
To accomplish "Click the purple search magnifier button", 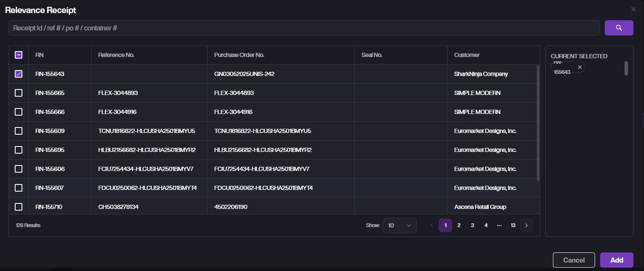I will click(619, 28).
